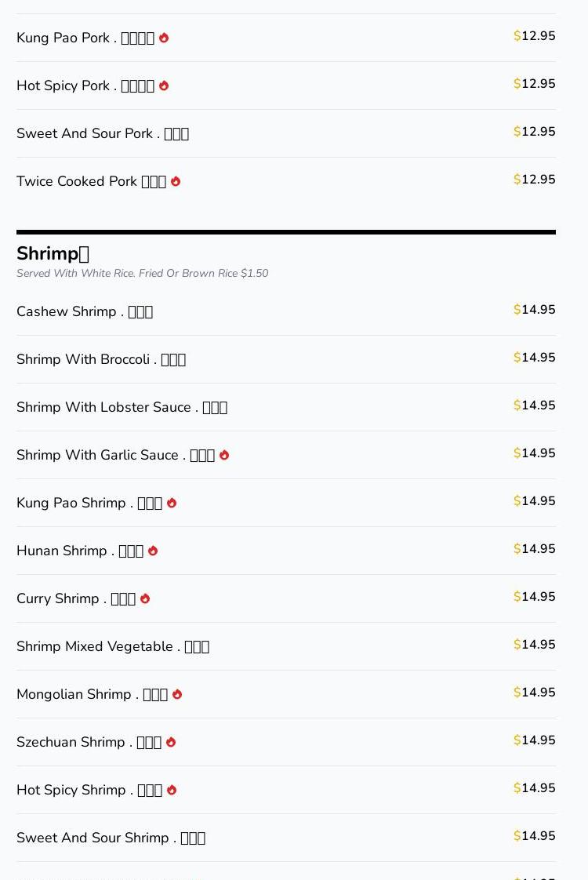Open the Shrimp With Broccoli item
Viewport: 588px width, 880px height.
click(286, 359)
